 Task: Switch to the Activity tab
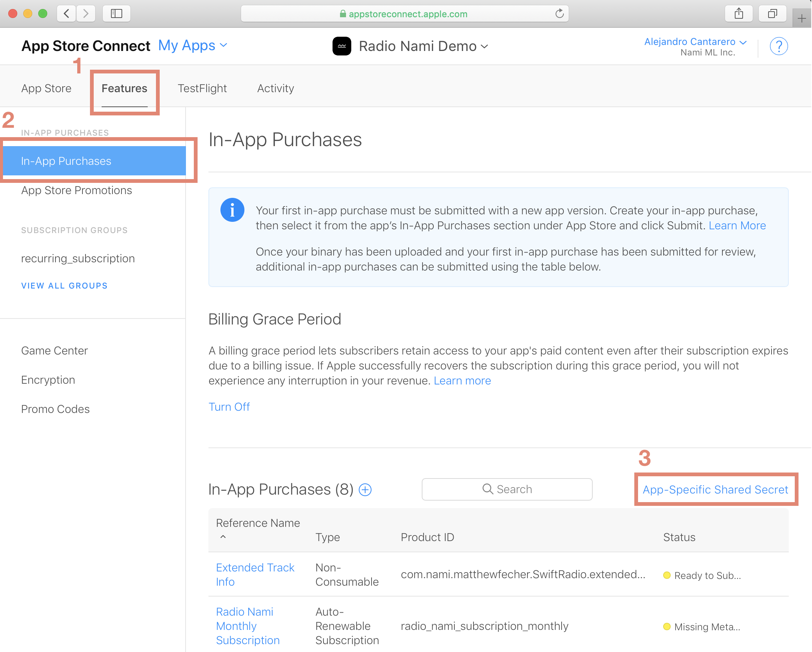point(275,88)
